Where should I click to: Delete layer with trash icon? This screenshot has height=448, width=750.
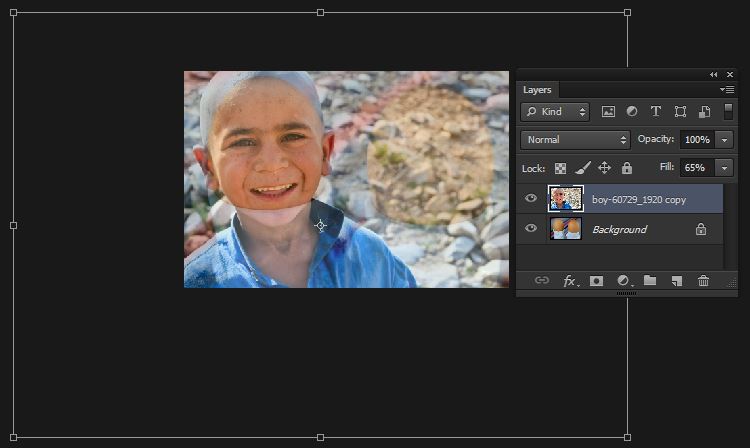[703, 281]
